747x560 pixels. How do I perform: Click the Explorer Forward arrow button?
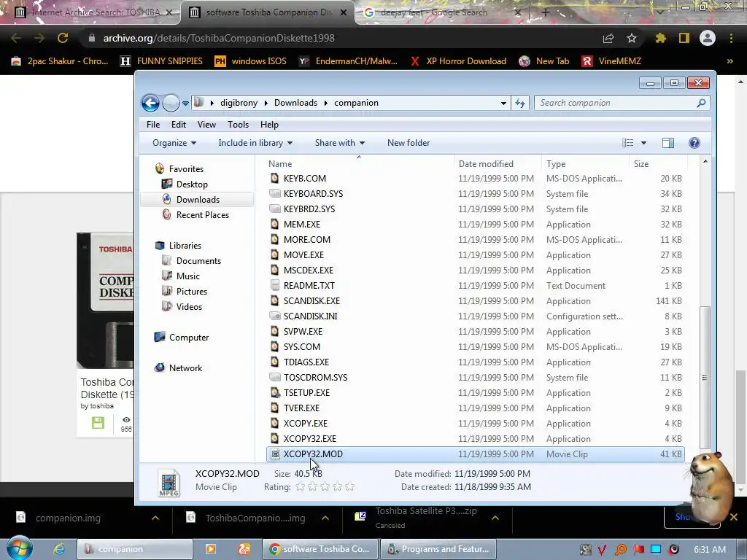coord(171,103)
